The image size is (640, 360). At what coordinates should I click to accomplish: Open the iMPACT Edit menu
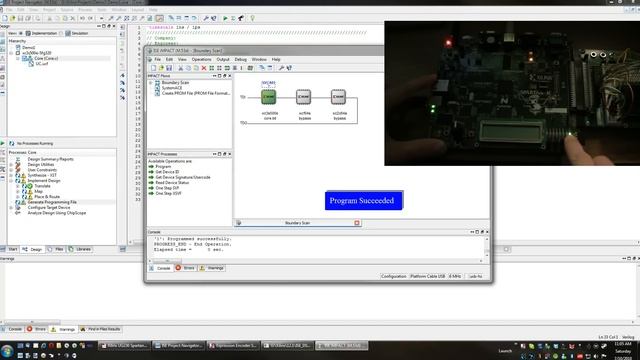click(x=169, y=60)
